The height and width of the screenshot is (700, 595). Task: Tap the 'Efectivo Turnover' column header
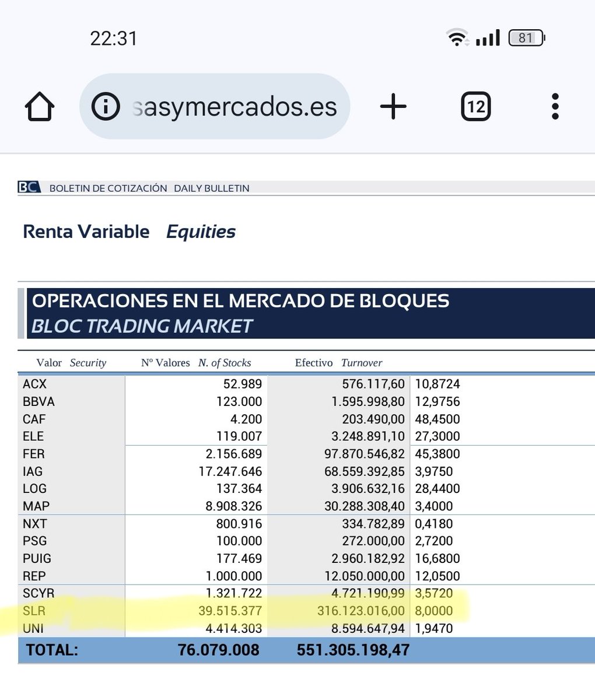pos(338,363)
